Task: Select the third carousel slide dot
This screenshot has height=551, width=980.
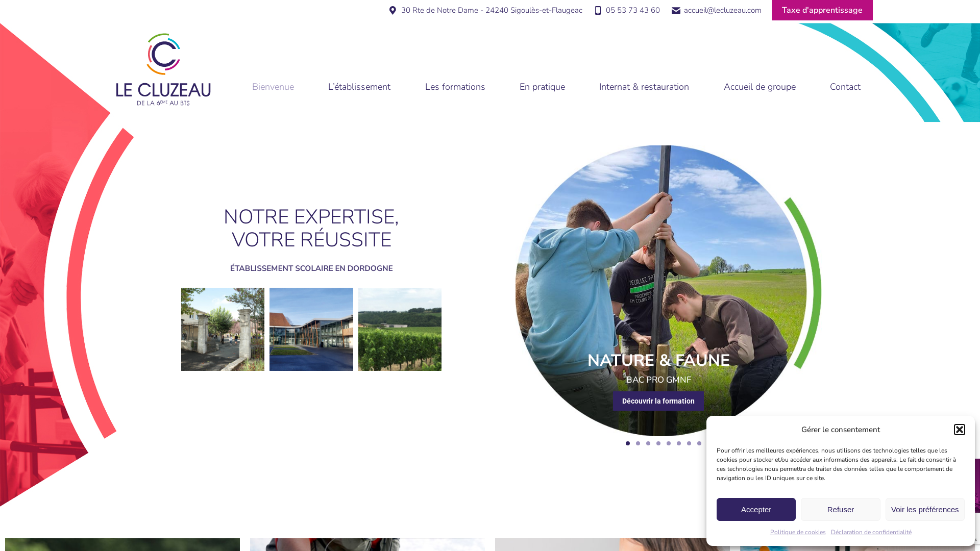Action: pyautogui.click(x=648, y=443)
